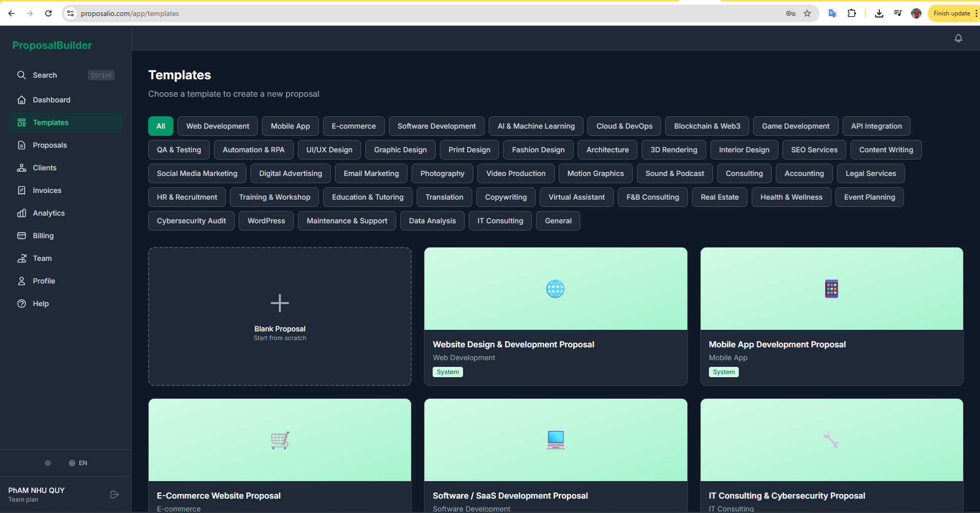Start a Blank Proposal from scratch
This screenshot has height=513, width=980.
coord(279,316)
